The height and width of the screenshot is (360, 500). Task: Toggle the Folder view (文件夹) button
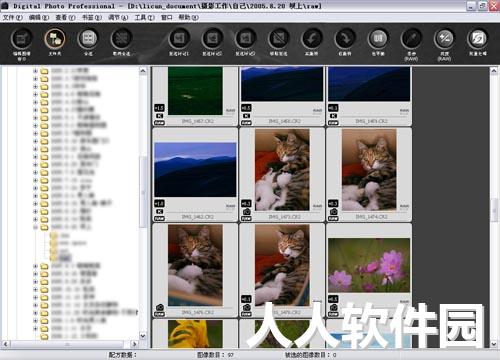55,39
